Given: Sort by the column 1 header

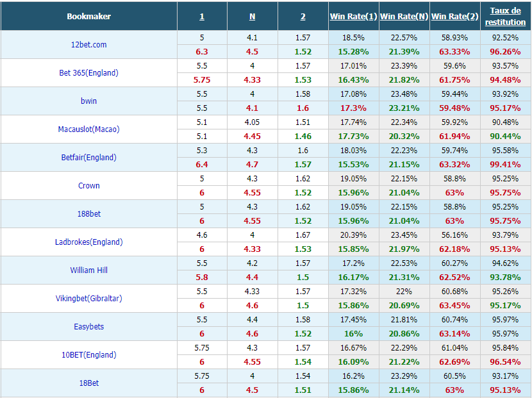Looking at the screenshot, I should pos(202,16).
